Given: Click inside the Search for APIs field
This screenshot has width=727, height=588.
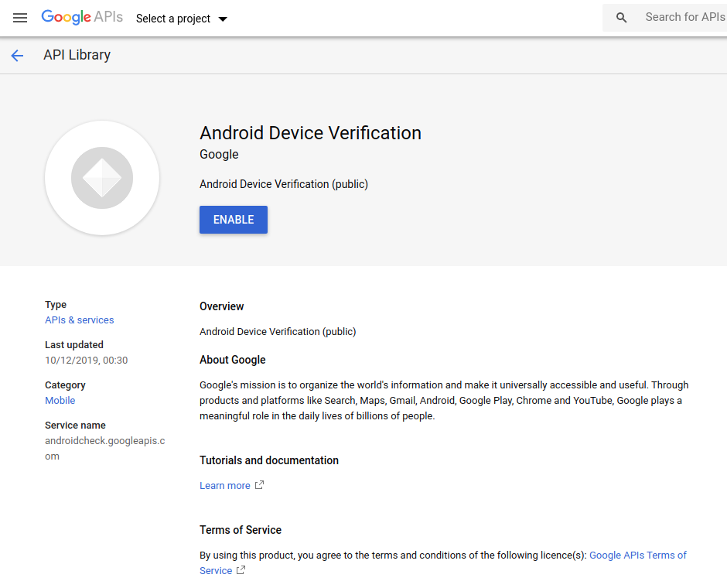Looking at the screenshot, I should tap(681, 16).
